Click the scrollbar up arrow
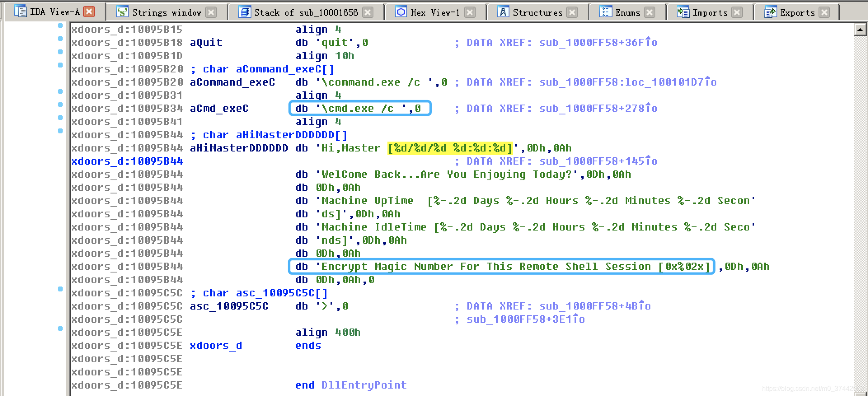This screenshot has width=868, height=396. click(860, 30)
